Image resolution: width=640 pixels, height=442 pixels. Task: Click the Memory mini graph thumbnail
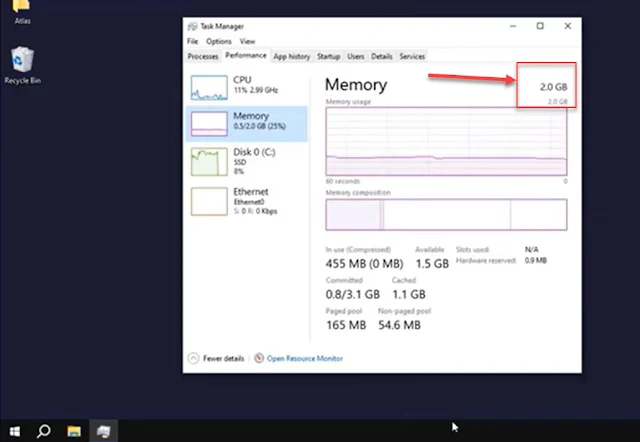click(x=209, y=124)
